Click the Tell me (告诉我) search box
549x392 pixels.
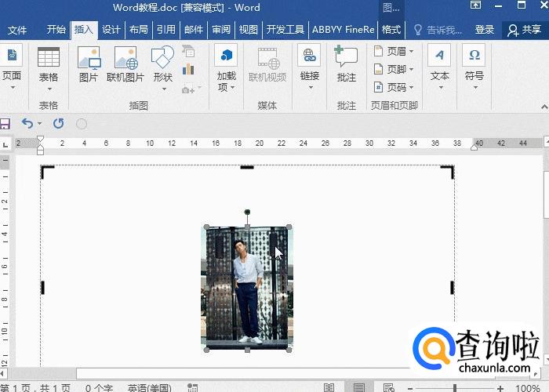tap(438, 30)
